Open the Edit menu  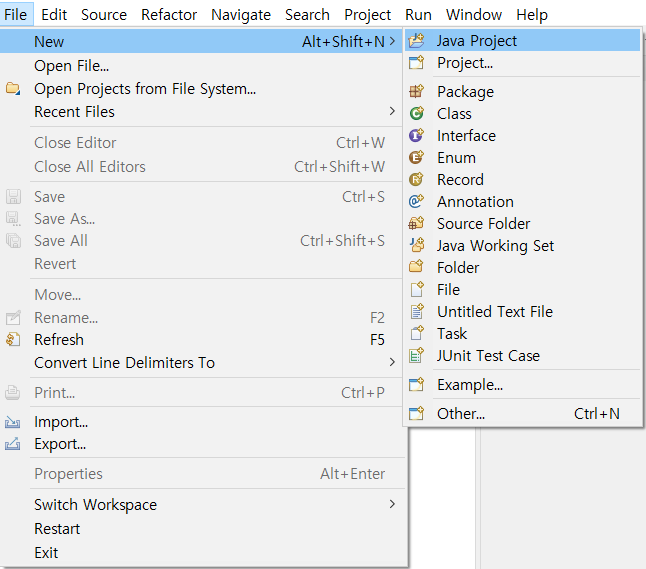click(x=54, y=14)
